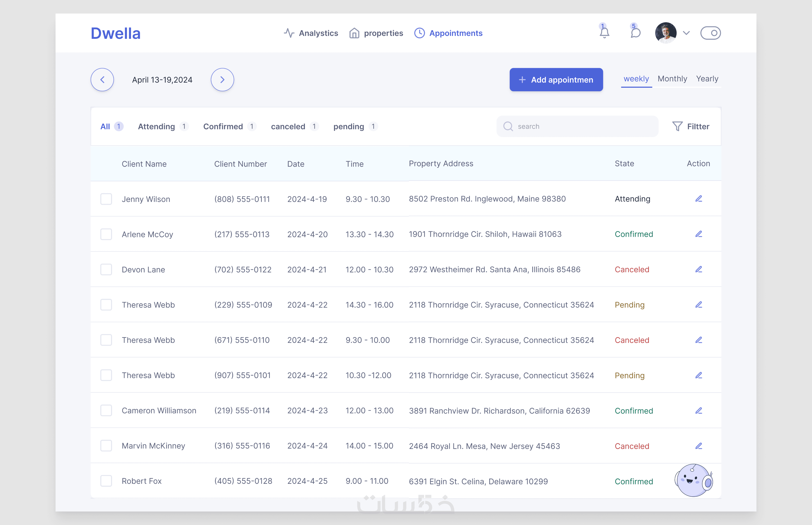This screenshot has width=812, height=525.
Task: Click the Add appointment button
Action: [x=556, y=80]
